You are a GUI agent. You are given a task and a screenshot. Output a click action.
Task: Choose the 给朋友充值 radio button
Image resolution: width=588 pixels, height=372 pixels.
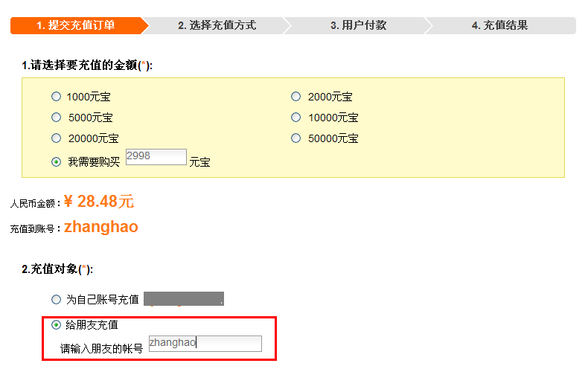point(57,325)
